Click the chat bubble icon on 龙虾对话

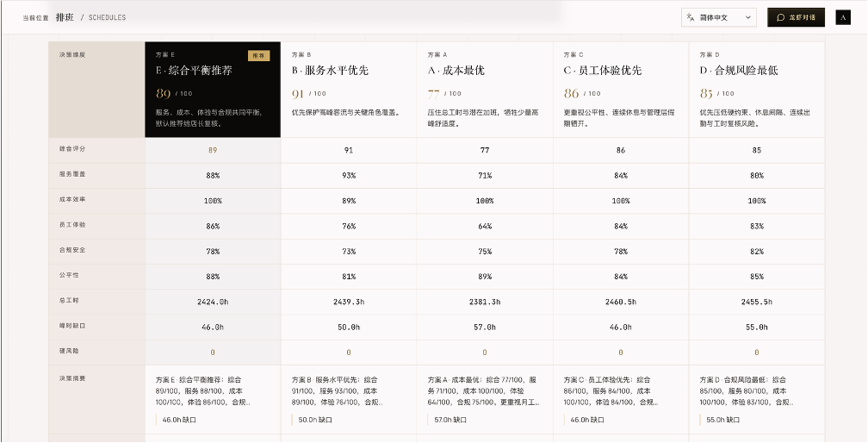pyautogui.click(x=780, y=17)
